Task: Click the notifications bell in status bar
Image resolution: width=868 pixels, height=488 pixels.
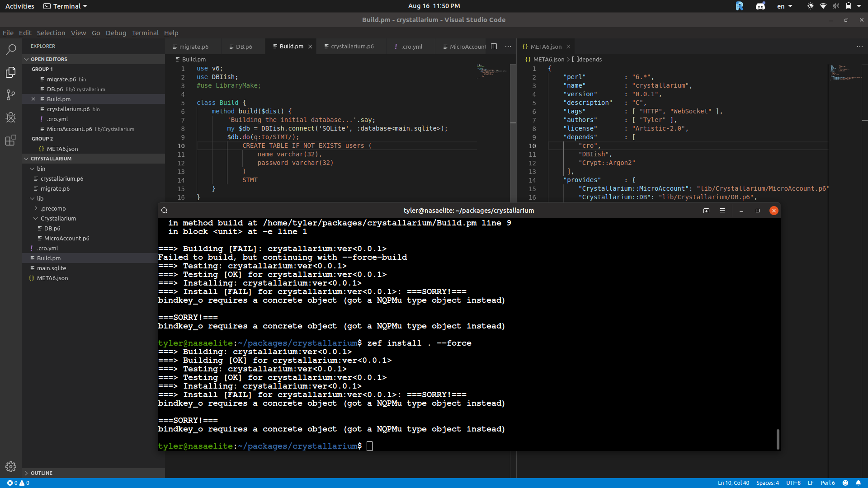Action: 858,483
